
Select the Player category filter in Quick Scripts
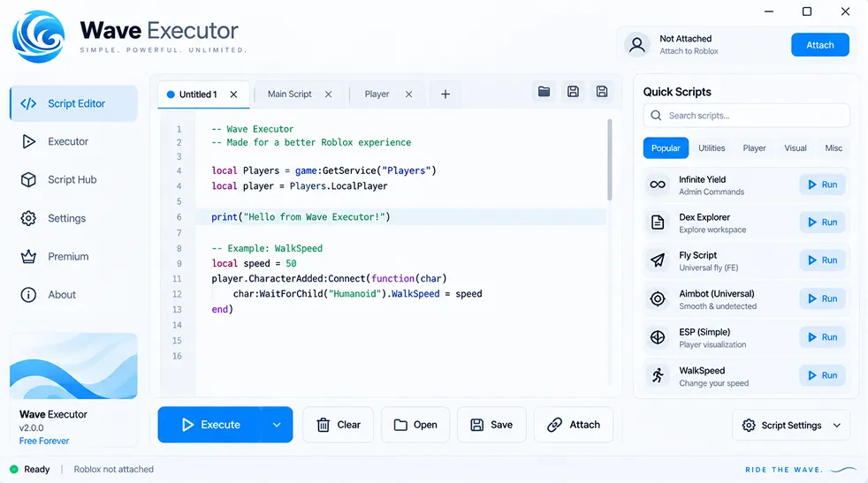(754, 147)
